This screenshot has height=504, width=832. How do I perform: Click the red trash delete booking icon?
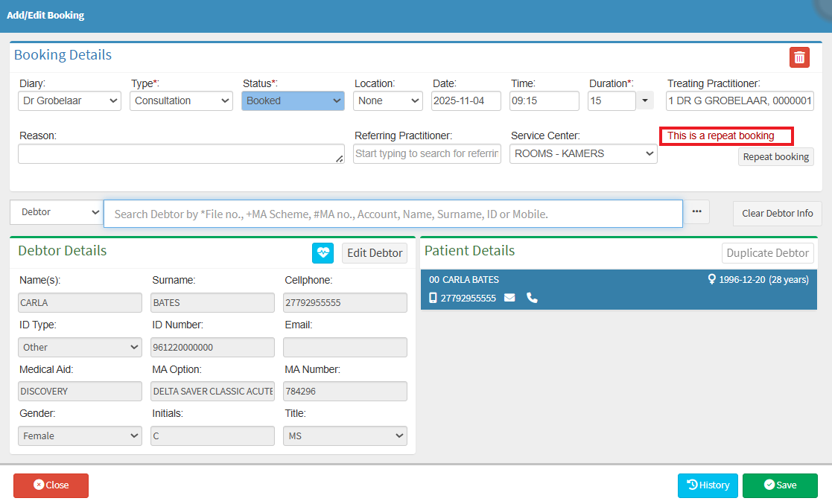[799, 57]
